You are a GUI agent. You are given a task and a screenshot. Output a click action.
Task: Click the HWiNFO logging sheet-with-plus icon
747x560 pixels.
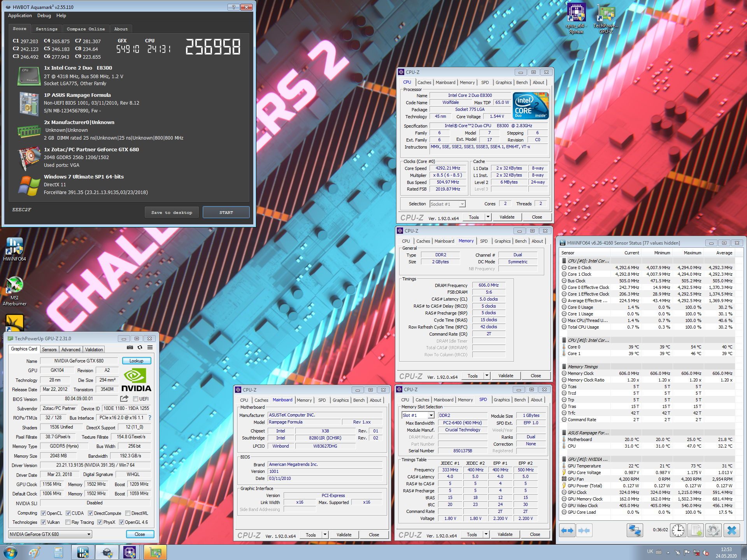[696, 530]
